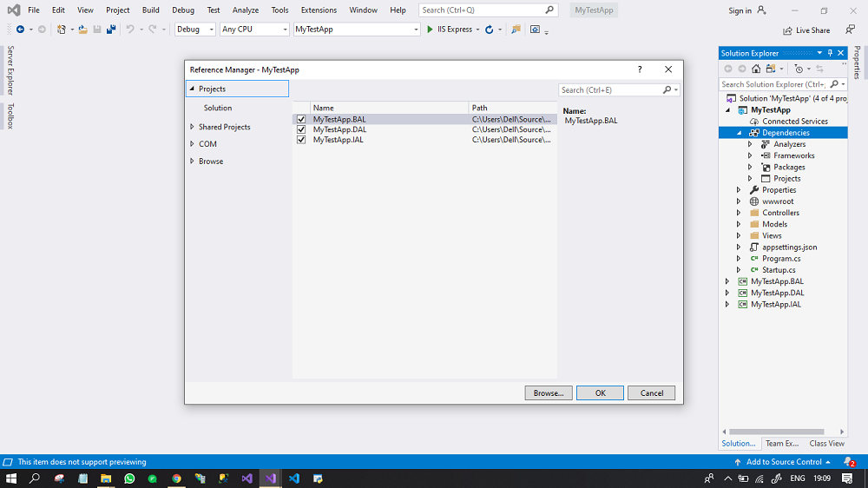Open the Server Explorer side tab
This screenshot has width=868, height=488.
coord(10,70)
